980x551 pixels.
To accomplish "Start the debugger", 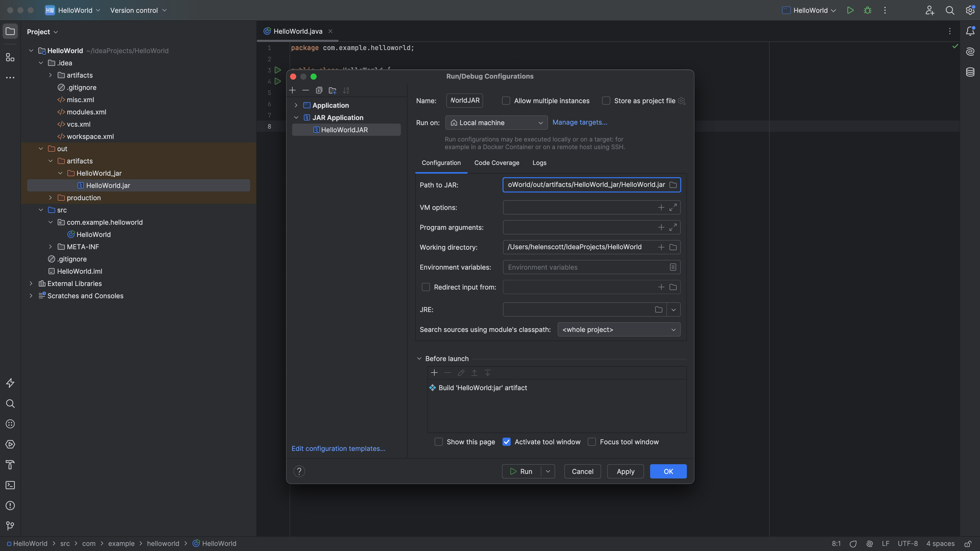I will [x=868, y=10].
